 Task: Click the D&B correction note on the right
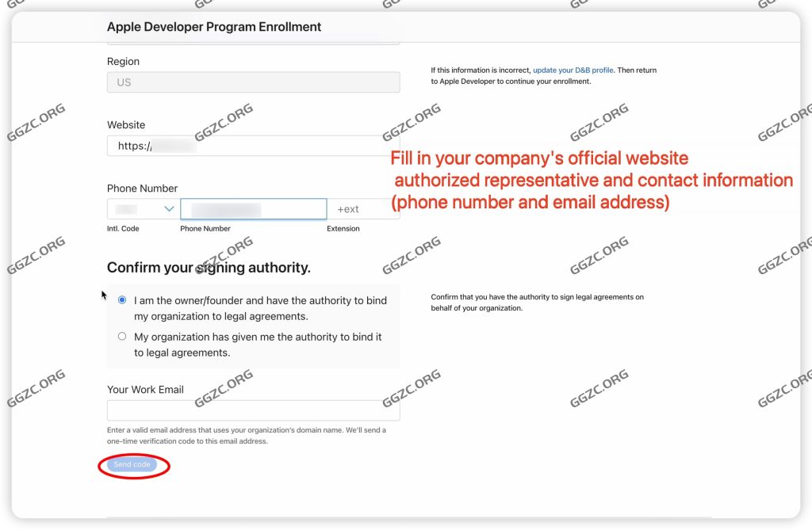[544, 75]
